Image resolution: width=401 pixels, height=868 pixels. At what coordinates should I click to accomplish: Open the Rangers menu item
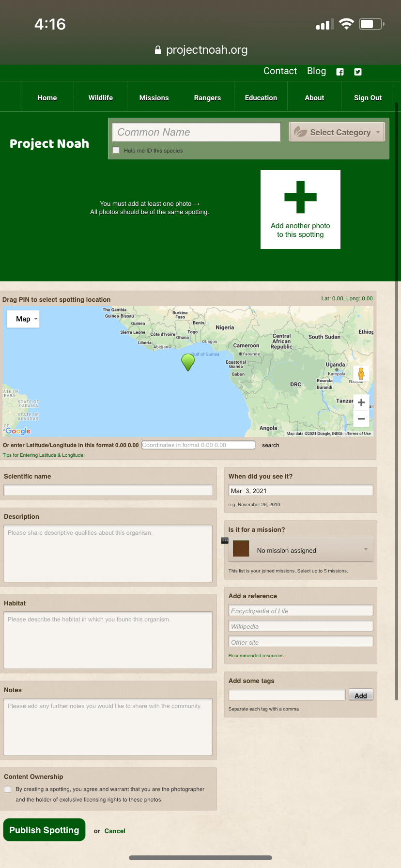207,97
